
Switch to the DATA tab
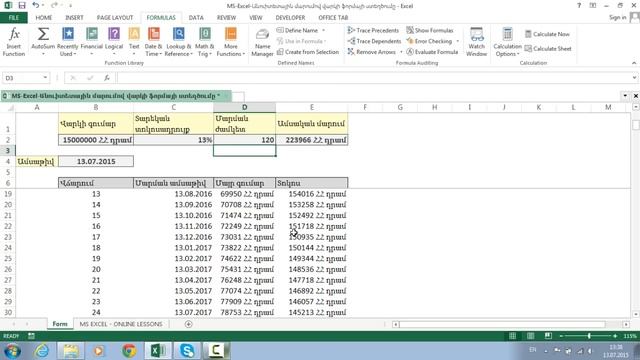(x=196, y=18)
